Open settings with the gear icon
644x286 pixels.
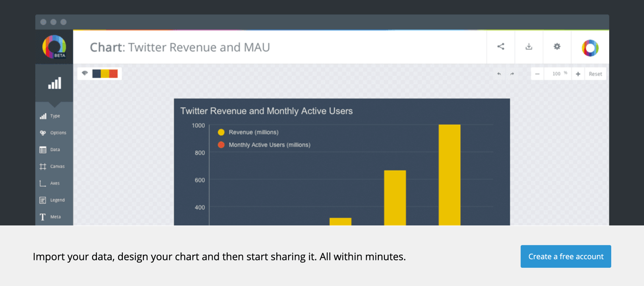pyautogui.click(x=557, y=47)
